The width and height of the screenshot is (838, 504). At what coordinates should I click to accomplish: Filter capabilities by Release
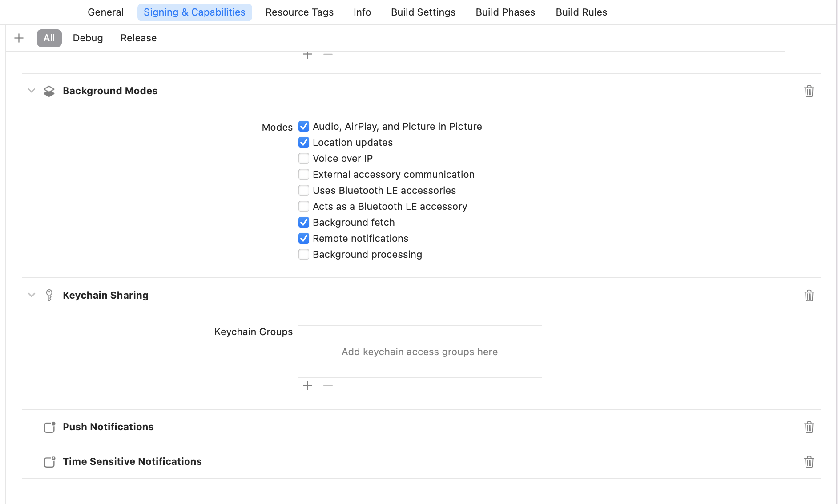[138, 38]
